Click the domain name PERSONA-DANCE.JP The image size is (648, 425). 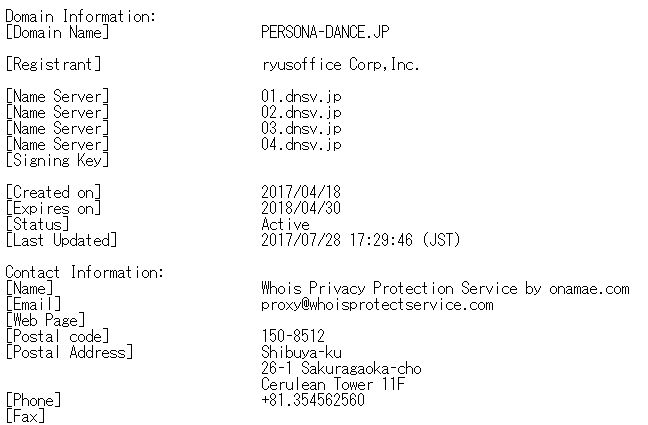(x=325, y=32)
